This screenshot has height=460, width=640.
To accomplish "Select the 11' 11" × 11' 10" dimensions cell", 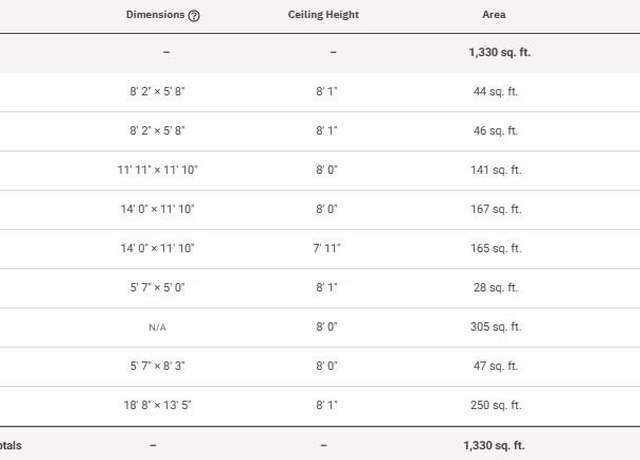I will [x=158, y=170].
